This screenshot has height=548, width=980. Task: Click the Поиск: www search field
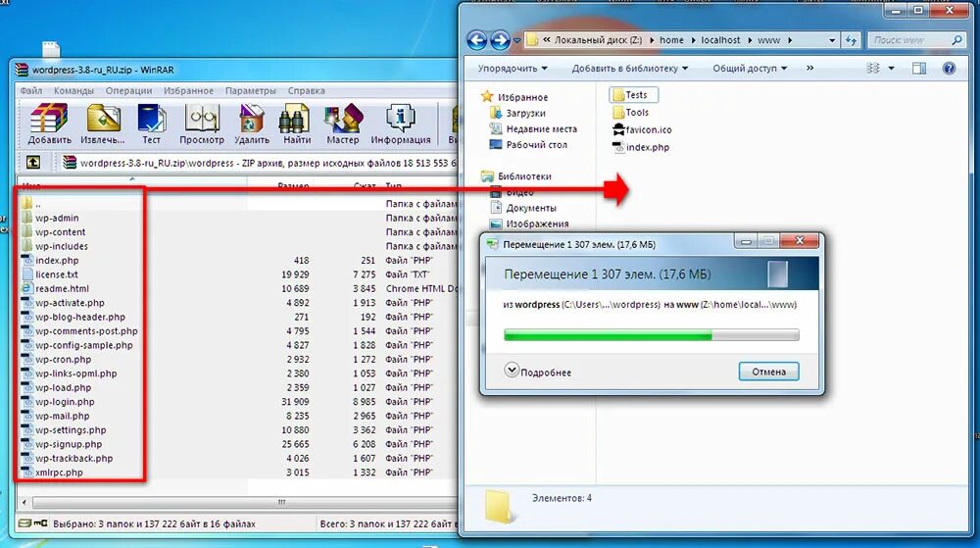909,40
